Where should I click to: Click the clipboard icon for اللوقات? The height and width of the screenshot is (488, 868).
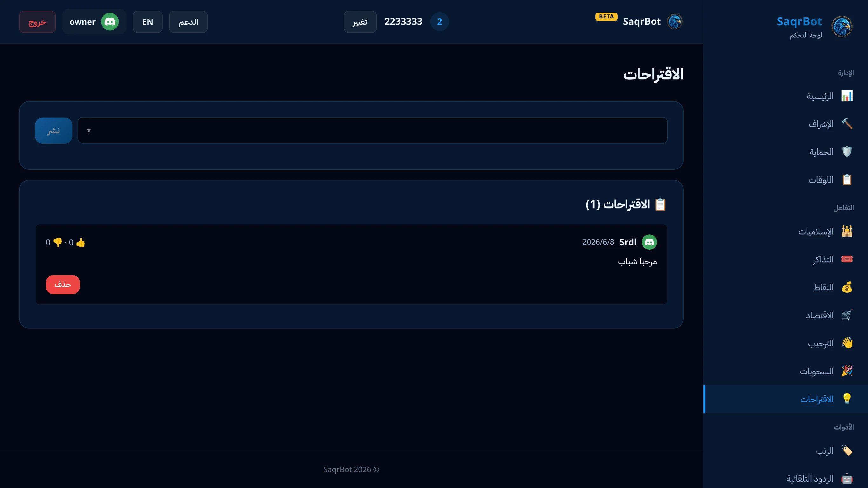point(847,180)
